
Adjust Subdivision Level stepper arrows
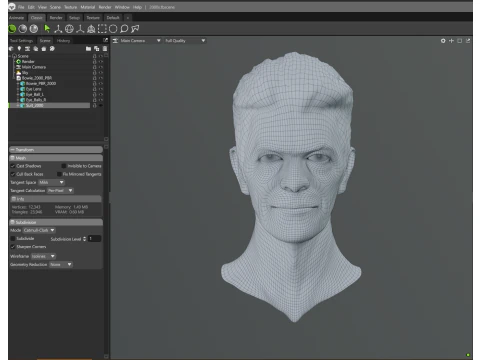click(85, 239)
